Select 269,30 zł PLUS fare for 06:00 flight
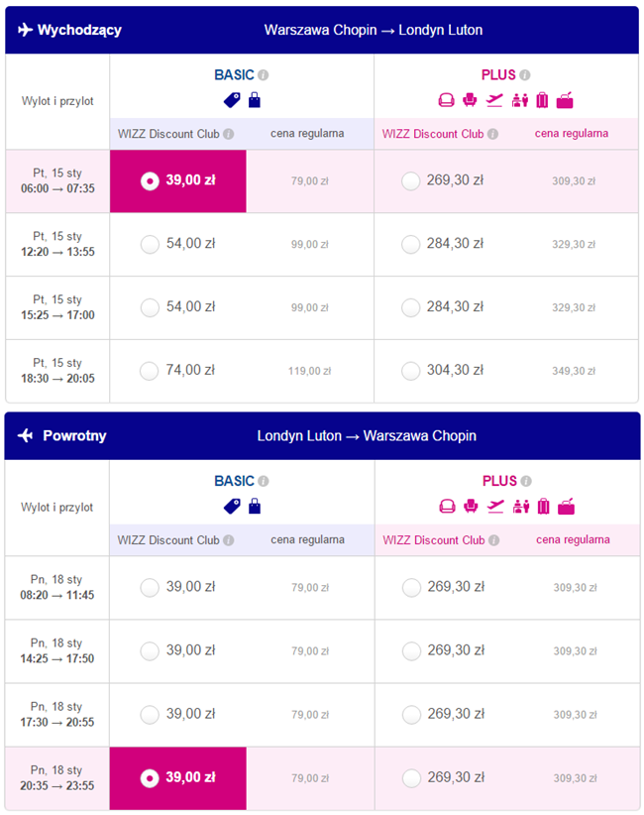The height and width of the screenshot is (815, 644). coord(410,180)
